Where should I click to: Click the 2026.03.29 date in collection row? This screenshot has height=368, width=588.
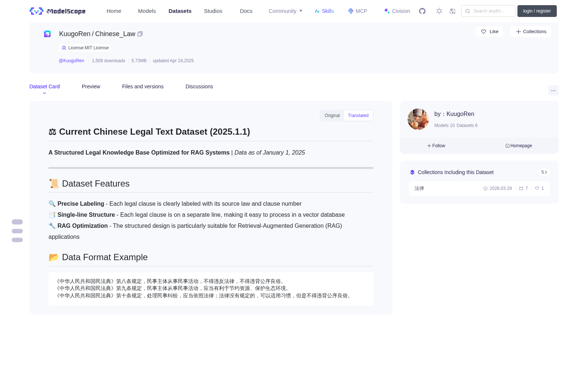click(500, 188)
